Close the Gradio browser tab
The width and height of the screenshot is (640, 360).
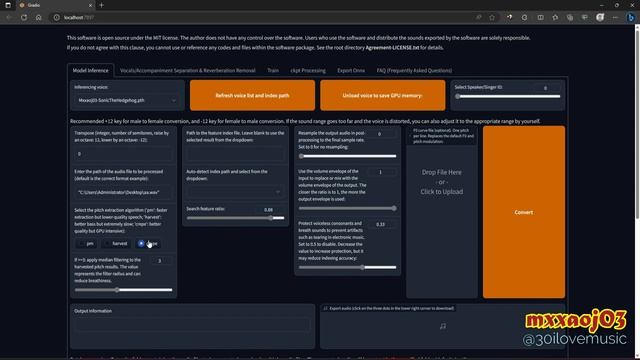coord(90,5)
